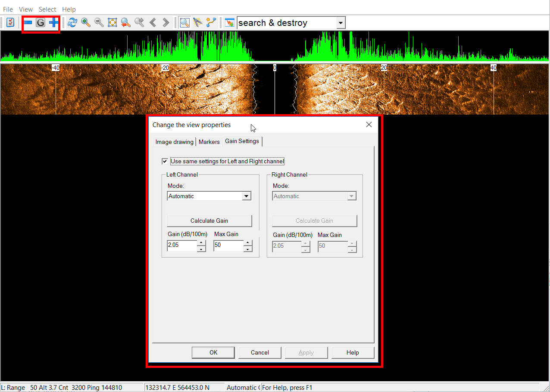
Task: Increase Left Channel Gain using up stepper
Action: click(x=201, y=243)
